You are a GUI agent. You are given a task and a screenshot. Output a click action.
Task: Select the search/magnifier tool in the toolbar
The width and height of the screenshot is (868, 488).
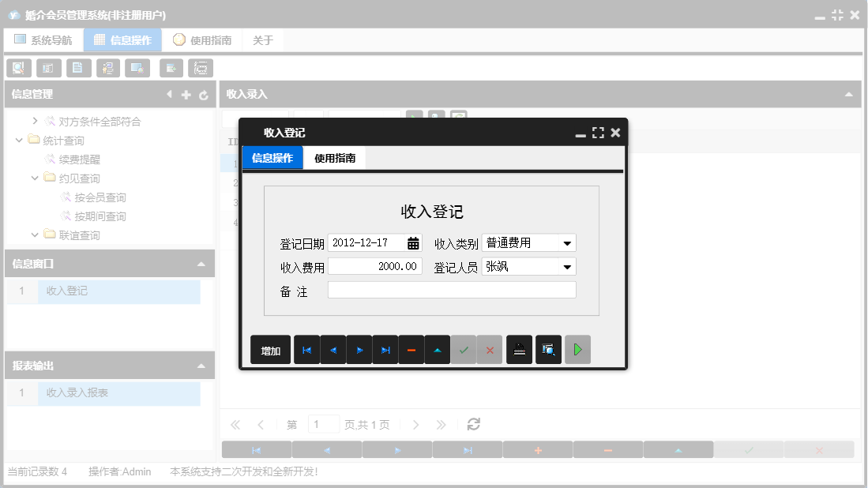(18, 68)
